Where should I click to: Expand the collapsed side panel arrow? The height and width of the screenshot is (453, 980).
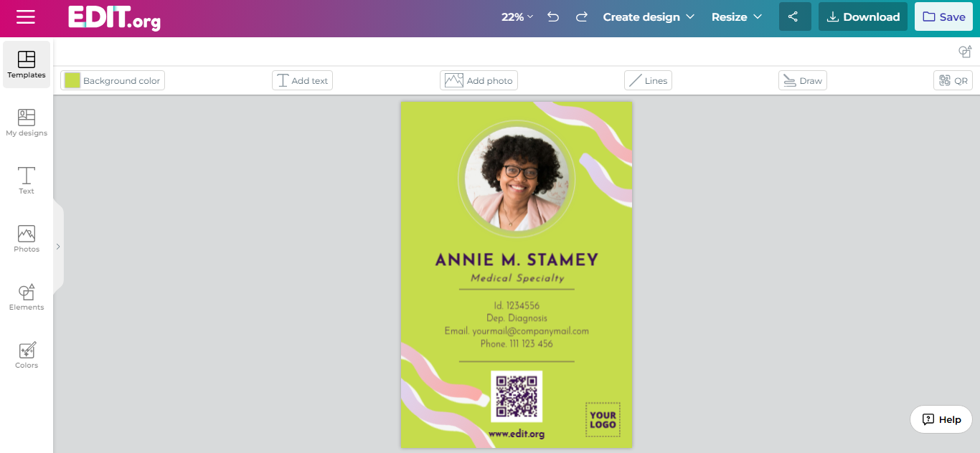[x=58, y=247]
